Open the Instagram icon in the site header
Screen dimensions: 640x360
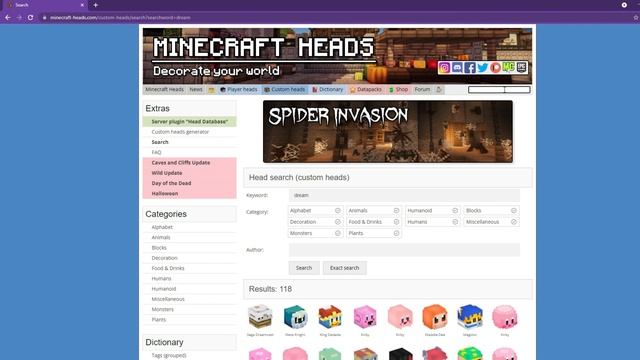(444, 67)
